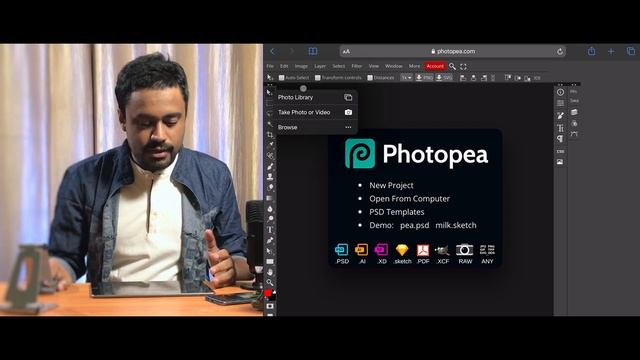Open the Filter menu
The height and width of the screenshot is (360, 640).
(357, 66)
